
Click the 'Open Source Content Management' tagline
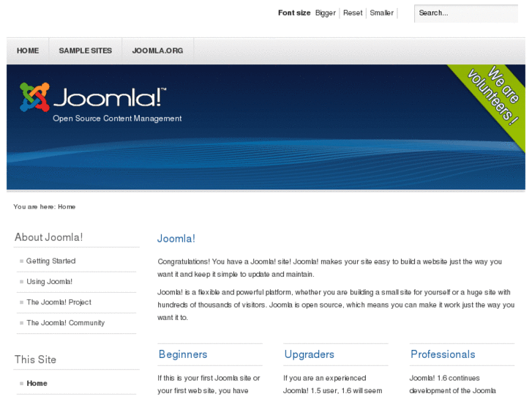click(117, 119)
